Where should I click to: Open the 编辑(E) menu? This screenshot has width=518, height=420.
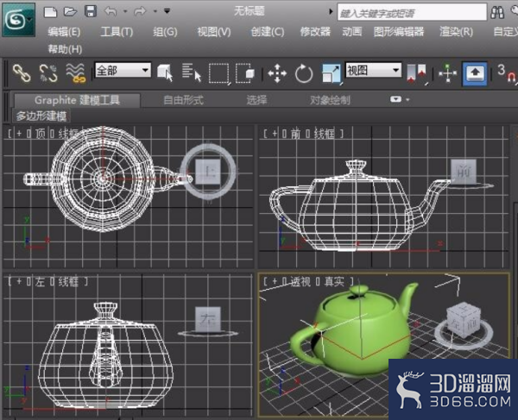click(64, 32)
